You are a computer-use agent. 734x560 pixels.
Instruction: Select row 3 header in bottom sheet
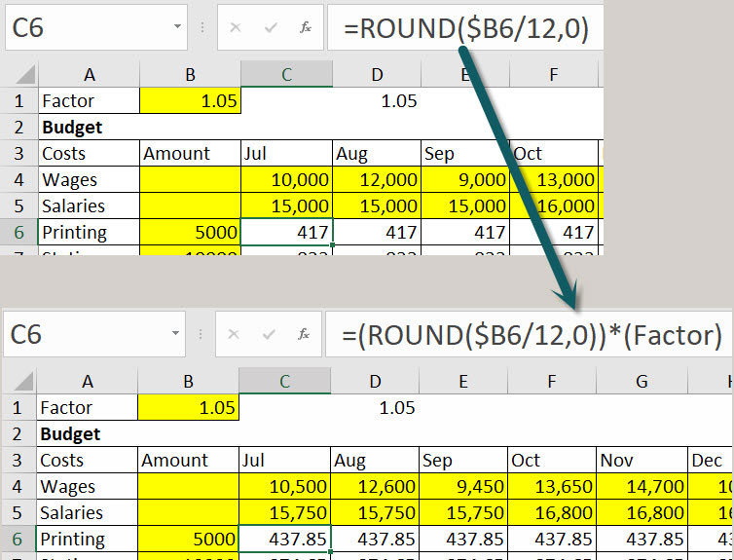point(18,460)
